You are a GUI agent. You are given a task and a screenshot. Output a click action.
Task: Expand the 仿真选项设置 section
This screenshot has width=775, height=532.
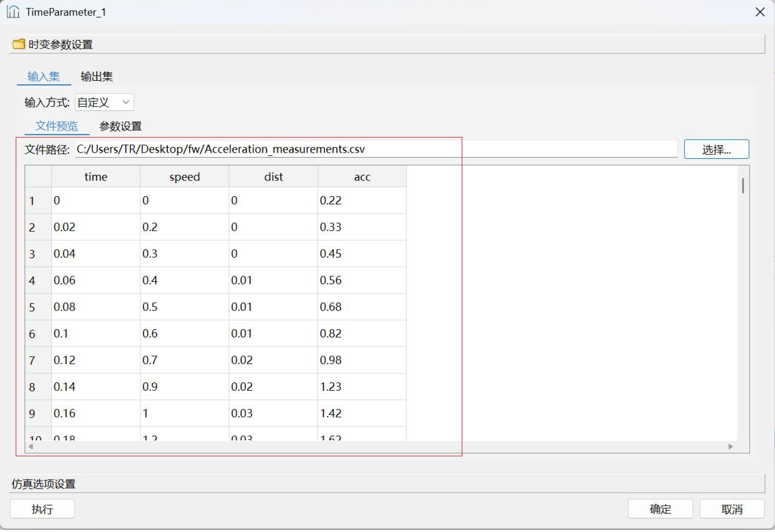(387, 484)
